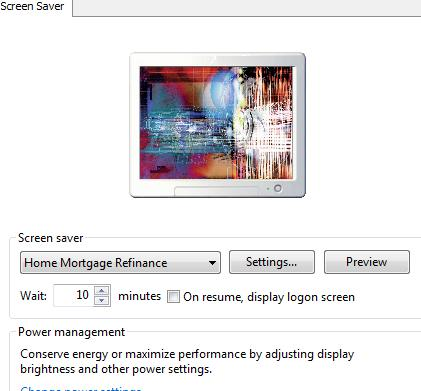Viewport: 421px width, 391px height.
Task: Enable the logon screen on resume checkbox
Action: (x=173, y=296)
